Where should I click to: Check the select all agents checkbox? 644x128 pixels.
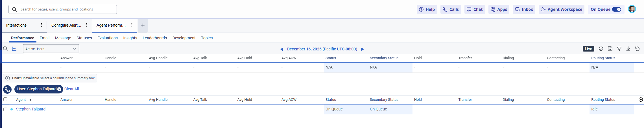(x=5, y=99)
